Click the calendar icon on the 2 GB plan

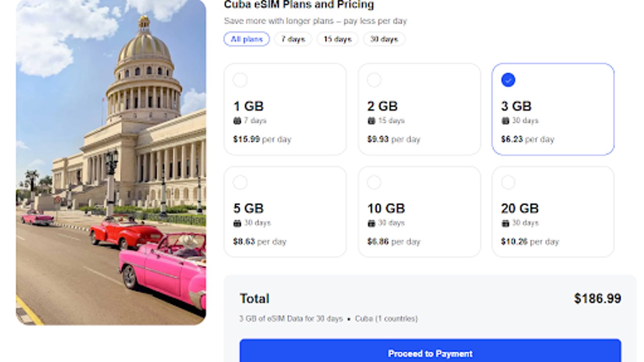(x=371, y=121)
